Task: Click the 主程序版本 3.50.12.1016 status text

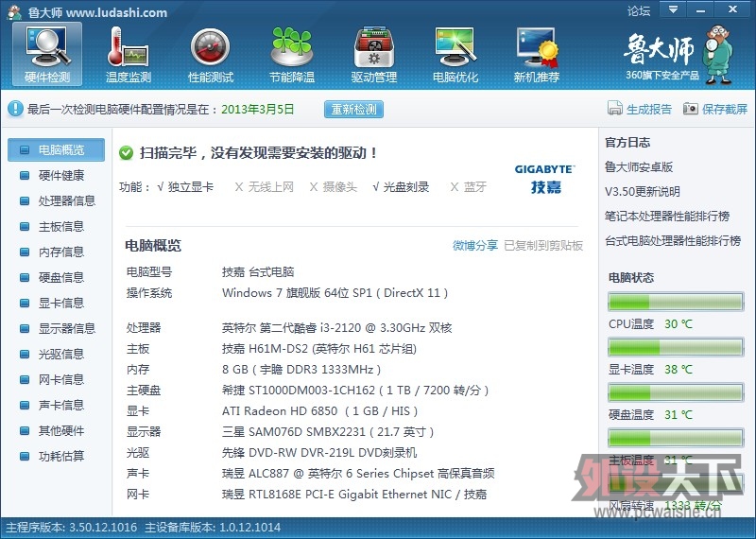Action: tap(71, 528)
